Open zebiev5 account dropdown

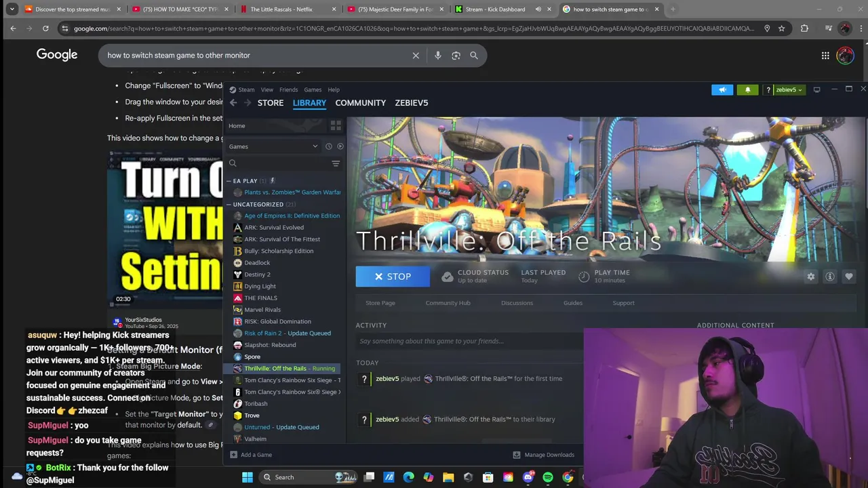coord(789,89)
